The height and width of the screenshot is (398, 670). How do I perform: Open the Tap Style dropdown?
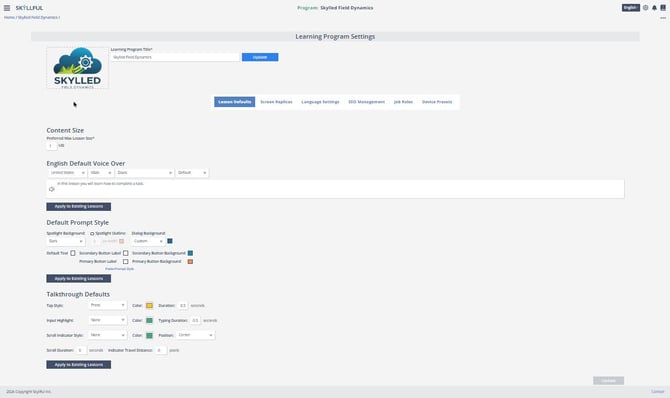coord(108,305)
